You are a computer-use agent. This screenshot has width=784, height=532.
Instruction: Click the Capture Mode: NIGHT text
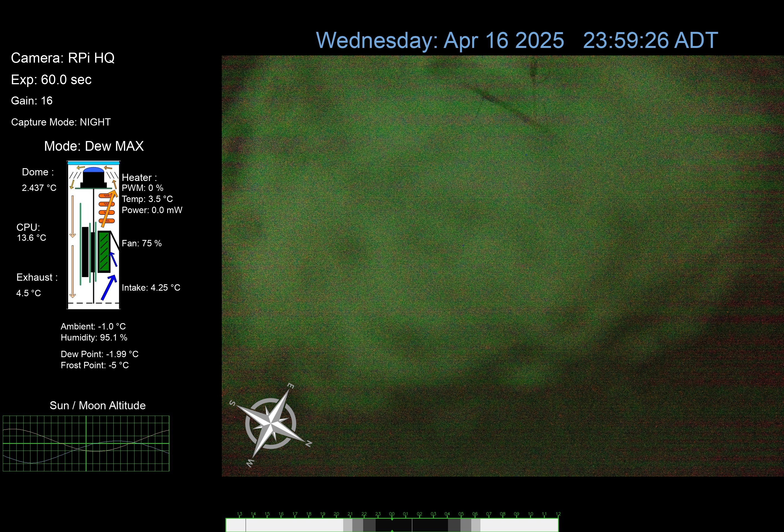coord(61,122)
